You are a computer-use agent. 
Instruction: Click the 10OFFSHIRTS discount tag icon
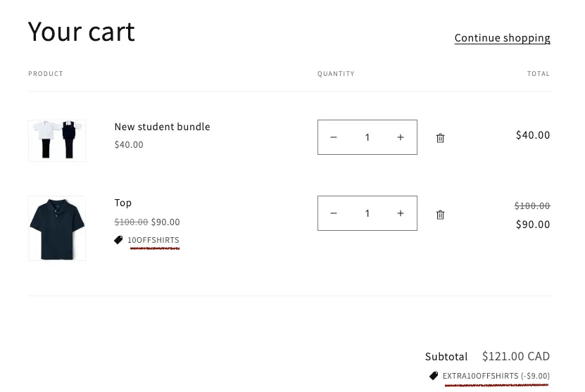(x=118, y=240)
